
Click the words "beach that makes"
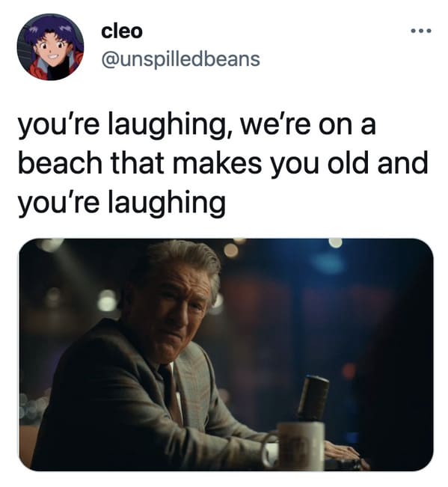pyautogui.click(x=140, y=163)
